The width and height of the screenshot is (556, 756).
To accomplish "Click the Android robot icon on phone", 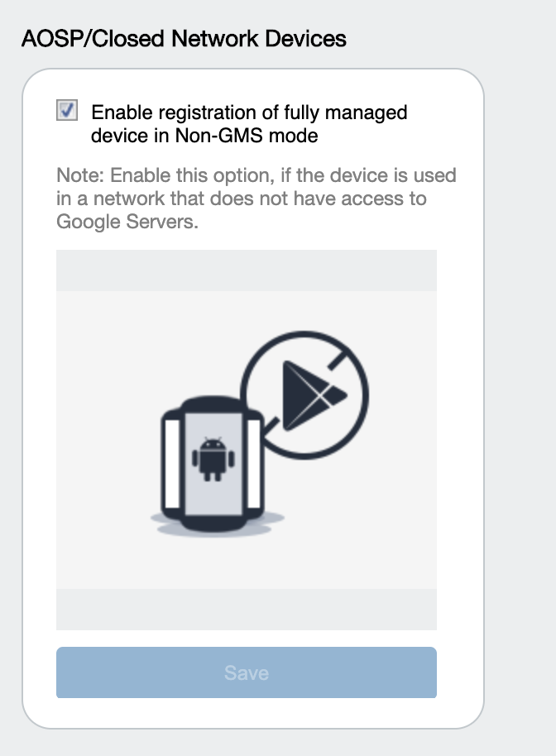I will [213, 459].
